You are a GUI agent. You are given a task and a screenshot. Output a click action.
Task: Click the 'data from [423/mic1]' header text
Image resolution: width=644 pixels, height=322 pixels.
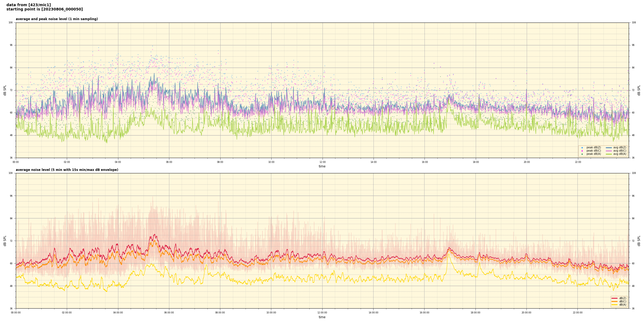pyautogui.click(x=28, y=5)
